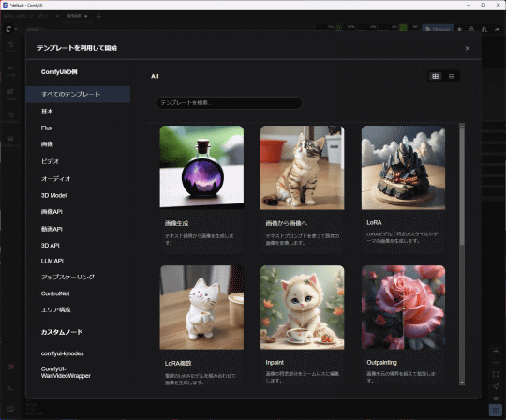The width and height of the screenshot is (506, 420).
Task: Open the Flux template category
Action: [47, 127]
